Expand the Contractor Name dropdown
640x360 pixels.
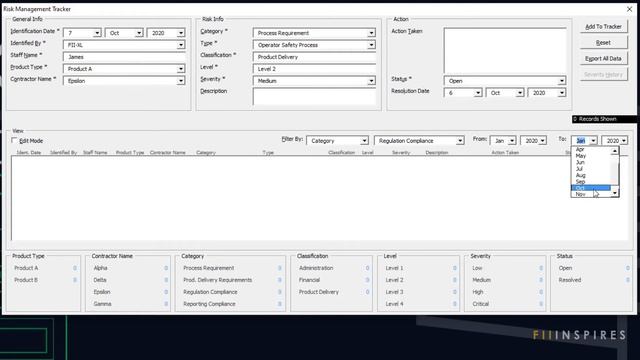(181, 81)
